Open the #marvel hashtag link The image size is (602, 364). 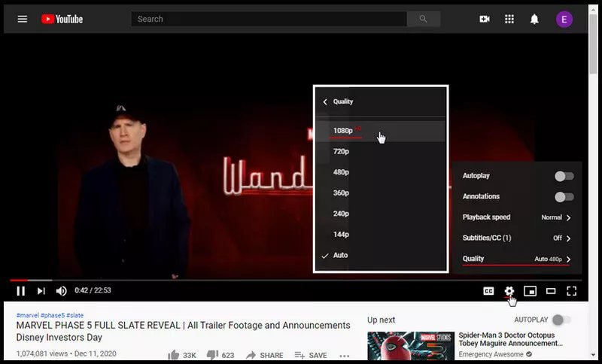coord(28,315)
